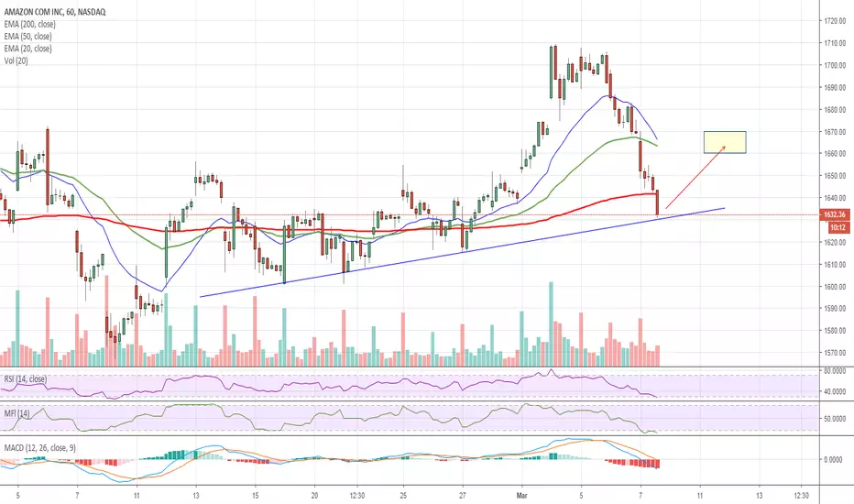The image size is (854, 504).
Task: Click the Vol (20) indicator label
Action: (x=16, y=60)
